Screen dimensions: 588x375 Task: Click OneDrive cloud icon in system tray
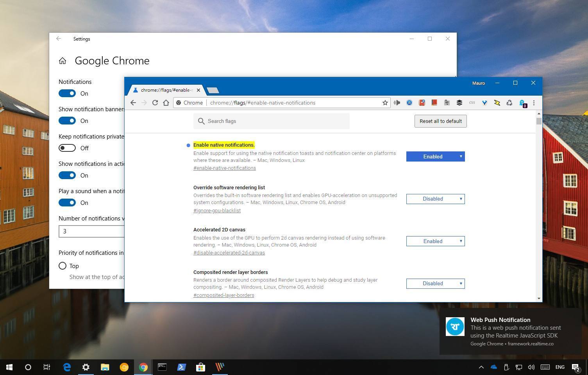pos(494,367)
